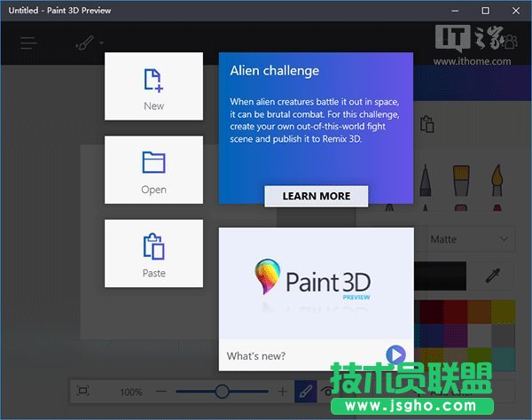Choose the dark red color swatch
The width and height of the screenshot is (532, 420).
(x=432, y=312)
